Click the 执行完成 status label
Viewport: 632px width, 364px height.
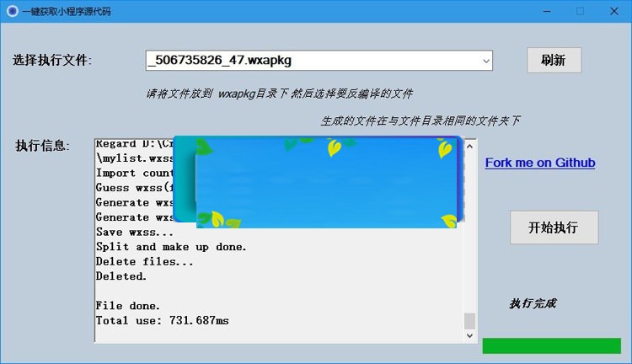point(533,303)
